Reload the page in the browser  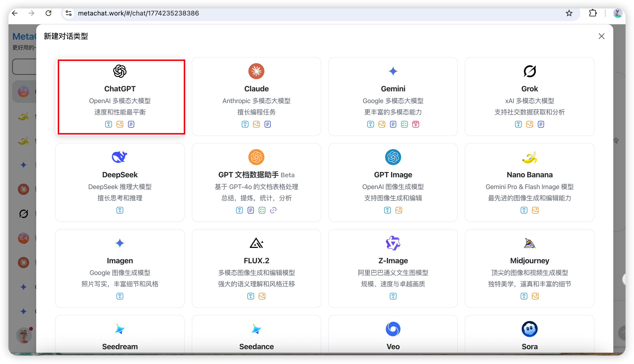coord(48,13)
